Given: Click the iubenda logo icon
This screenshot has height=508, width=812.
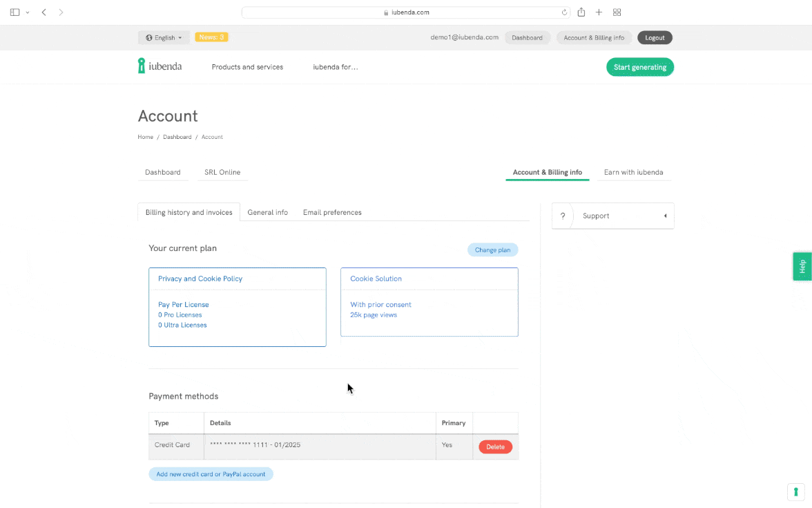Looking at the screenshot, I should click(142, 66).
